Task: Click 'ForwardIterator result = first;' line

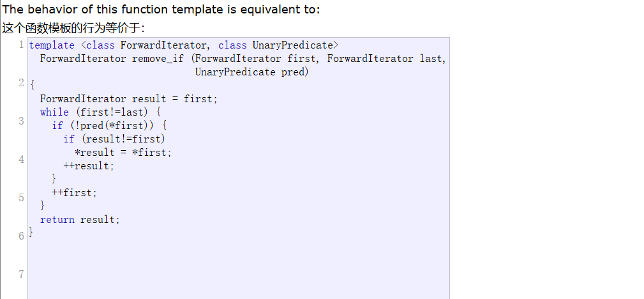Action: (x=128, y=99)
